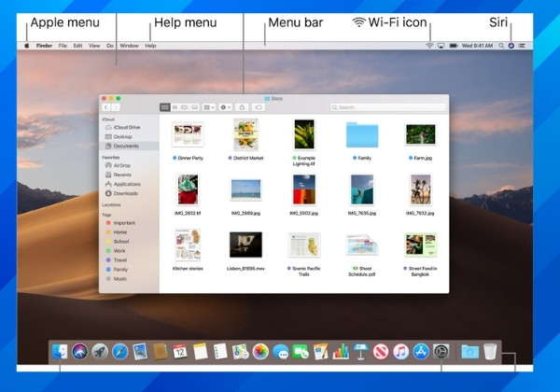Viewport: 560px width, 392px height.
Task: Open News icon in the Dock
Action: 381,352
